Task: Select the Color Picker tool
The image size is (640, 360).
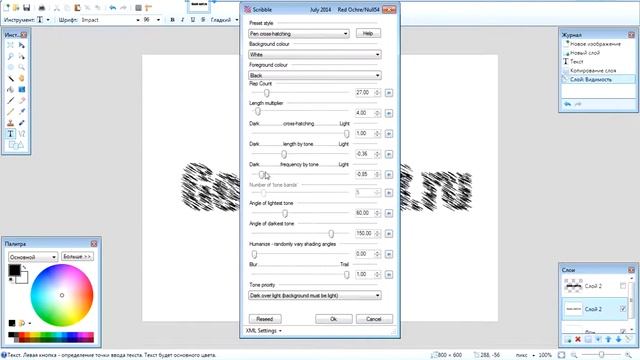Action: [x=22, y=111]
